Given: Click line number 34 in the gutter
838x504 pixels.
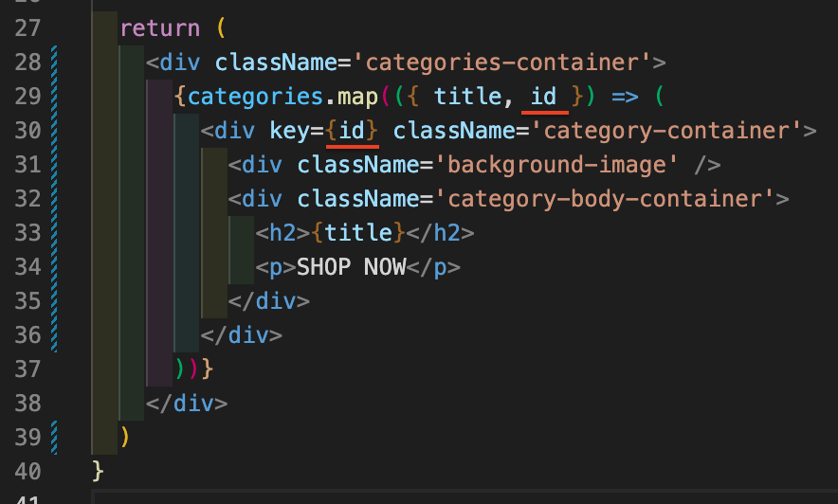Looking at the screenshot, I should [27, 267].
